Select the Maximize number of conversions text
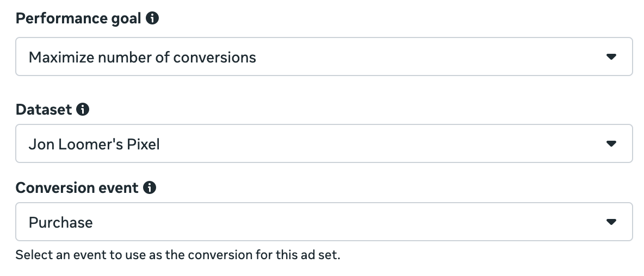 click(142, 58)
